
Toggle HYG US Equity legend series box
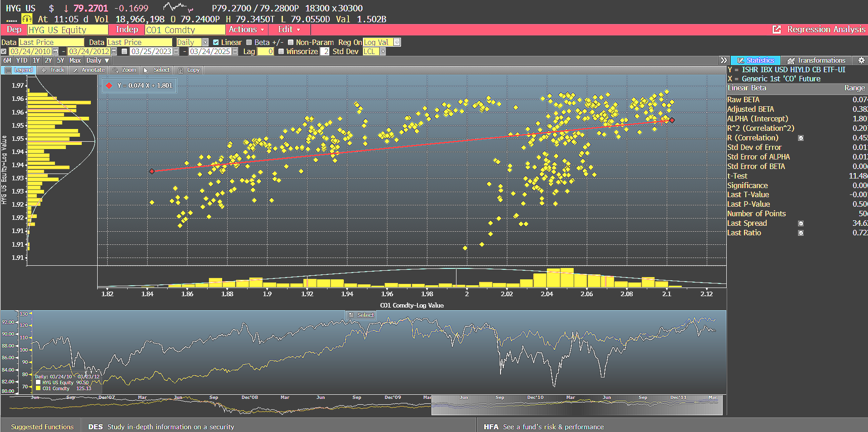coord(39,382)
